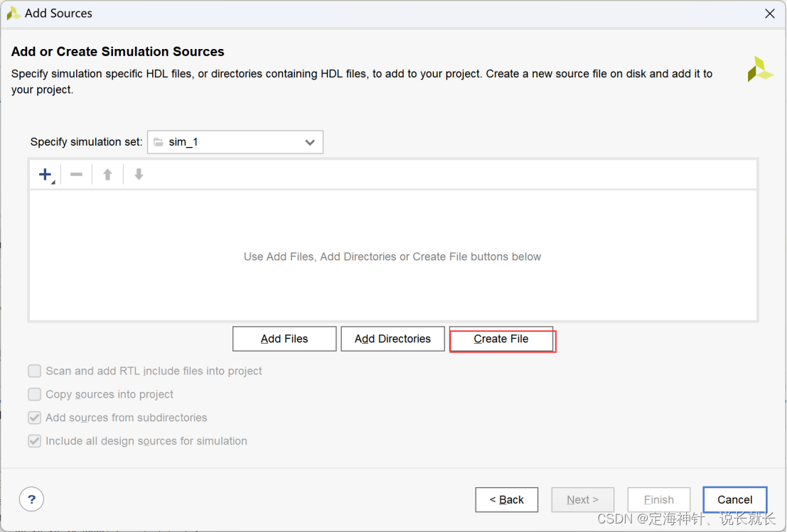This screenshot has width=787, height=532.
Task: Toggle Include all design sources for simulation
Action: coord(35,441)
